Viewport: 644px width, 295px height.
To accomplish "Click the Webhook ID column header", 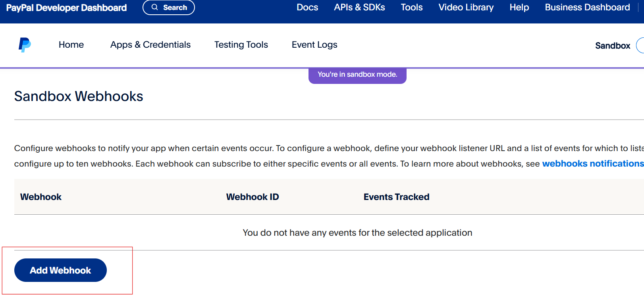I will coord(253,197).
